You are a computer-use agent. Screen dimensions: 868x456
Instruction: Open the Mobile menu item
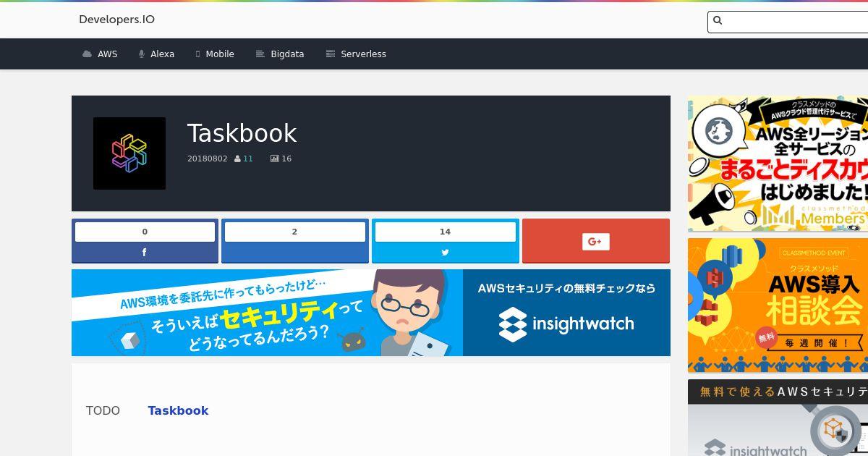(x=220, y=54)
